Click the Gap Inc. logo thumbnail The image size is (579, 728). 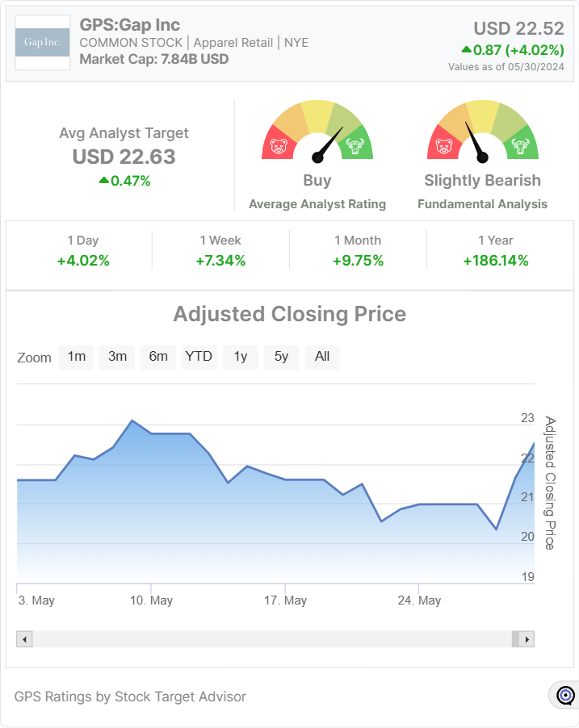(43, 42)
